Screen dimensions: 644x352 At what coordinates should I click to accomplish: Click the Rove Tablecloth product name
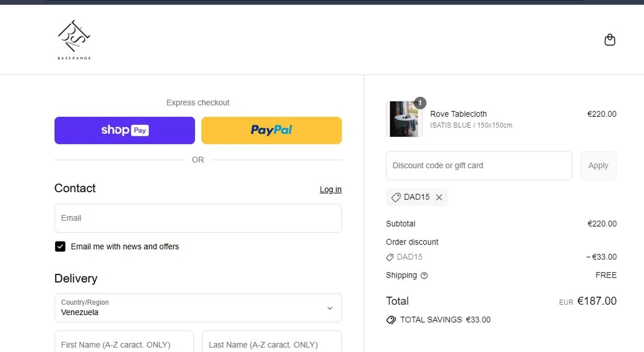click(x=459, y=114)
